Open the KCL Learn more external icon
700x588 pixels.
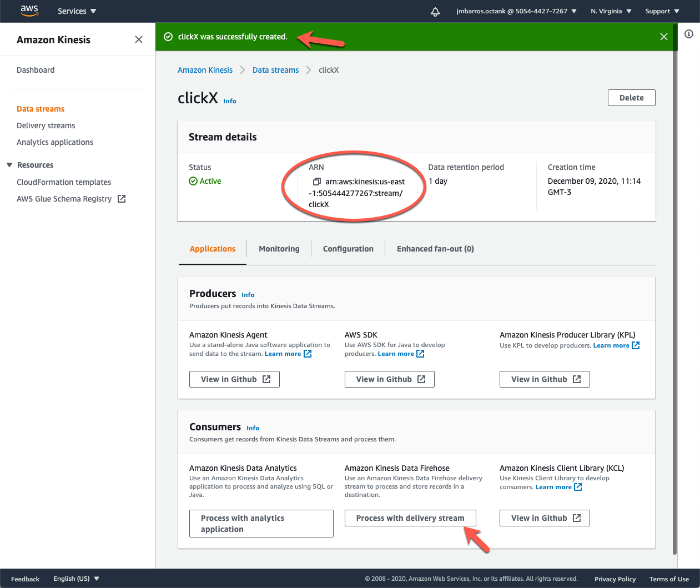coord(578,487)
